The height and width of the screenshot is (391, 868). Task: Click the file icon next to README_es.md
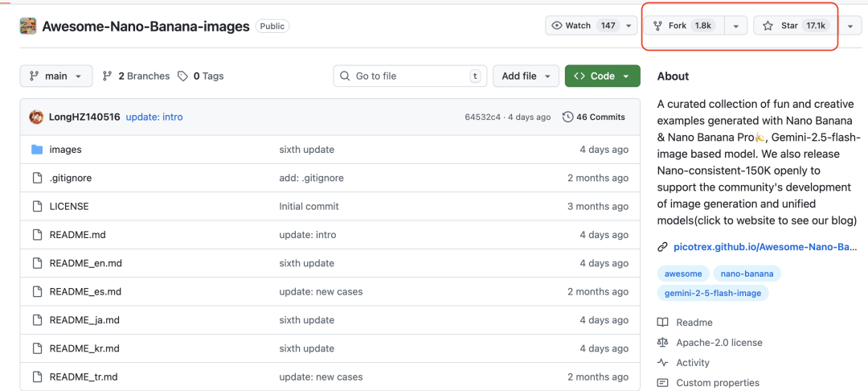(37, 291)
